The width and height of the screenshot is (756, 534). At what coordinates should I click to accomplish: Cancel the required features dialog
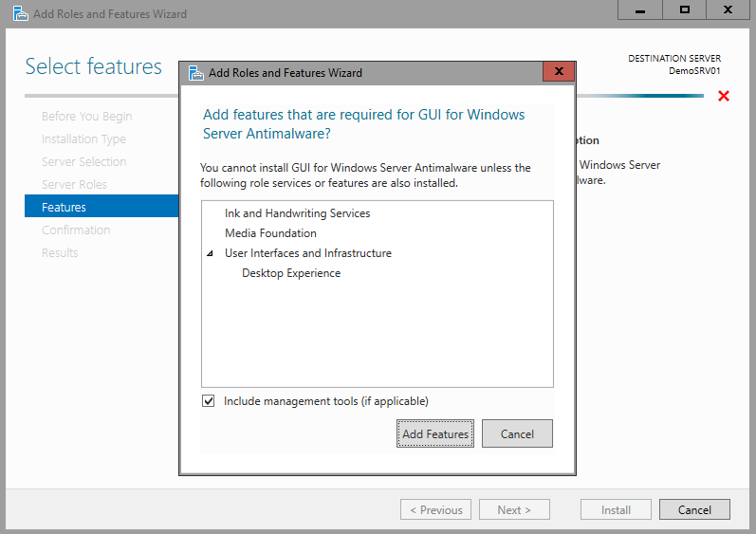pos(517,433)
